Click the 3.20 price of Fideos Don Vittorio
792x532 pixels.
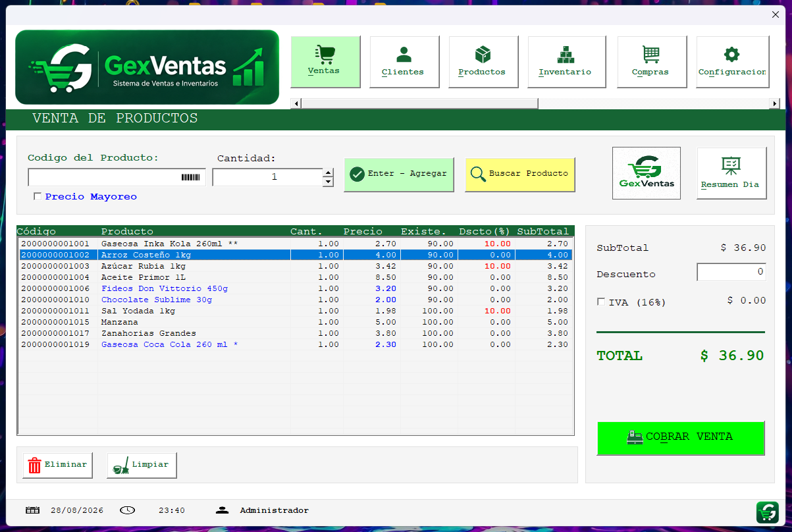386,288
